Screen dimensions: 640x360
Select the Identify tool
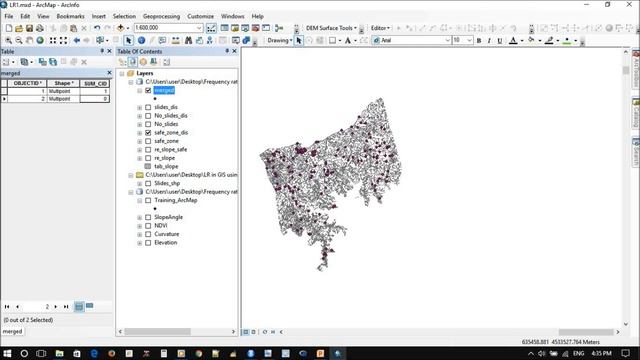click(x=141, y=40)
